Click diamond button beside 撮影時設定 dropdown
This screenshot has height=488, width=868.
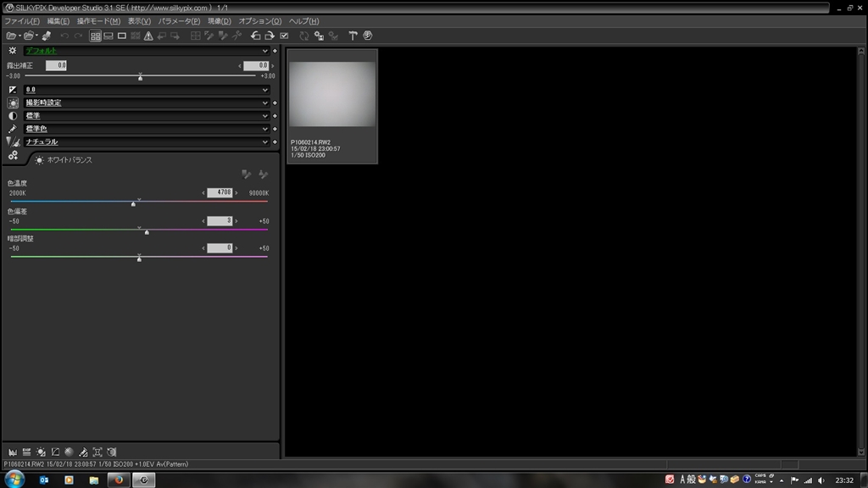tap(275, 103)
